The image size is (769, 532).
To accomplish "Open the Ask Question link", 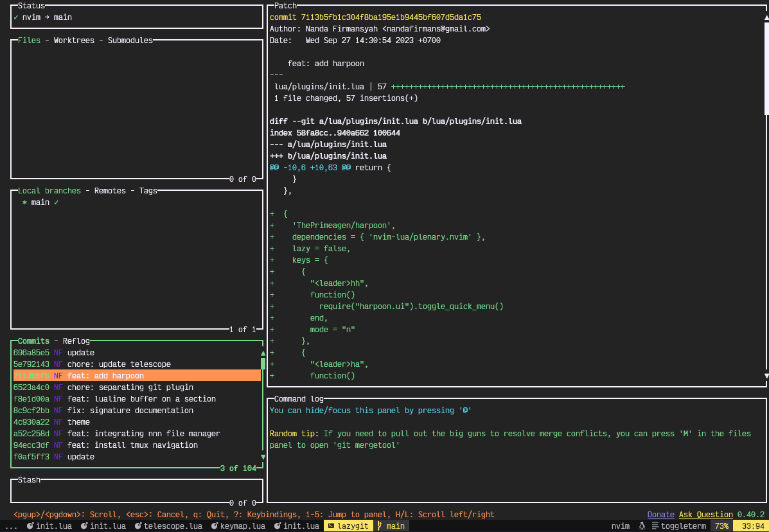I will click(x=706, y=515).
